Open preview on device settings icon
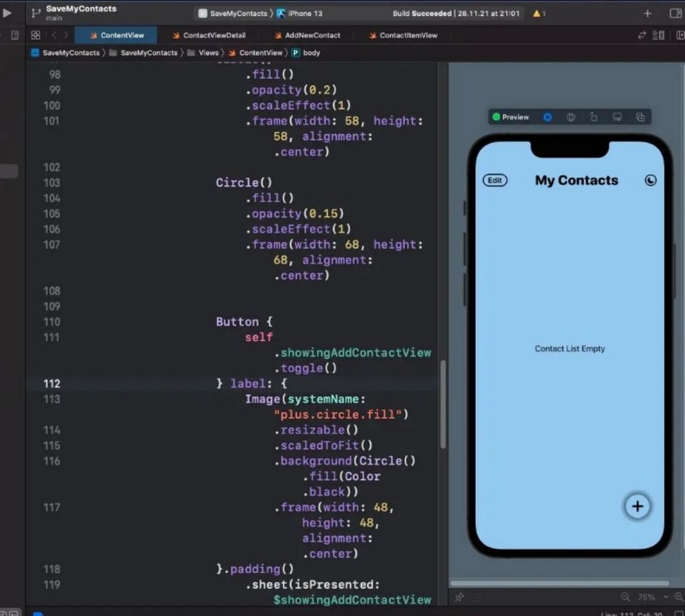 [x=617, y=117]
